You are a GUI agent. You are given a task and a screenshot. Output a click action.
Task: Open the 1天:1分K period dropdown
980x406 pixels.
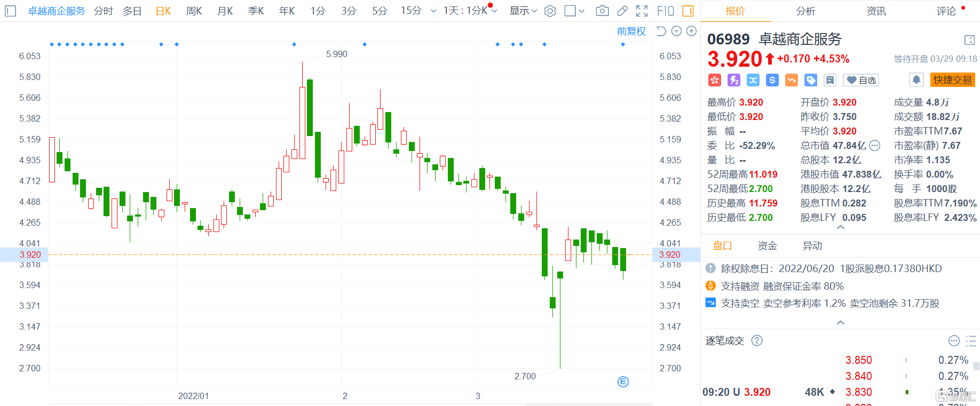pyautogui.click(x=470, y=11)
